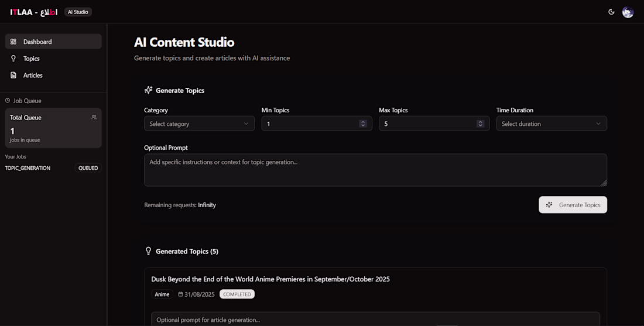Click the Anime category tag

pos(162,294)
